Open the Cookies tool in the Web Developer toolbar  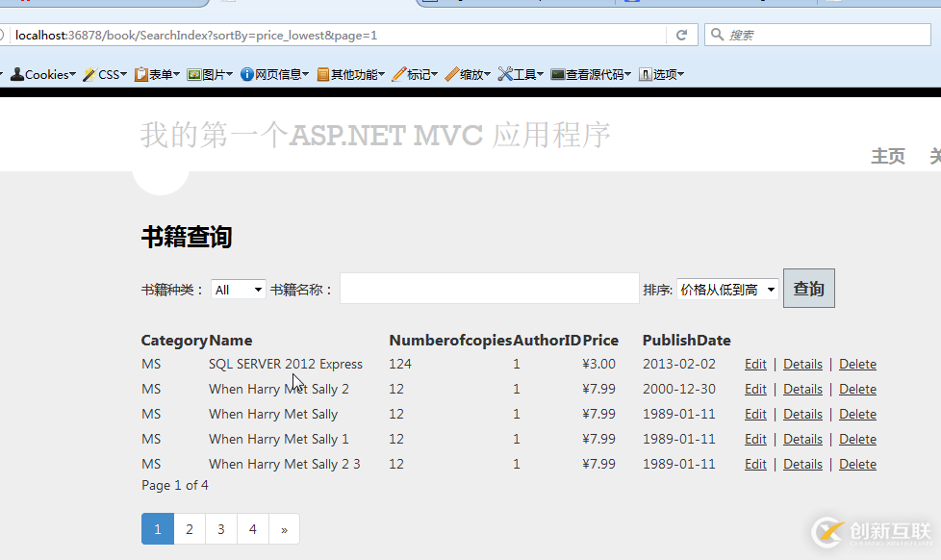coord(42,74)
